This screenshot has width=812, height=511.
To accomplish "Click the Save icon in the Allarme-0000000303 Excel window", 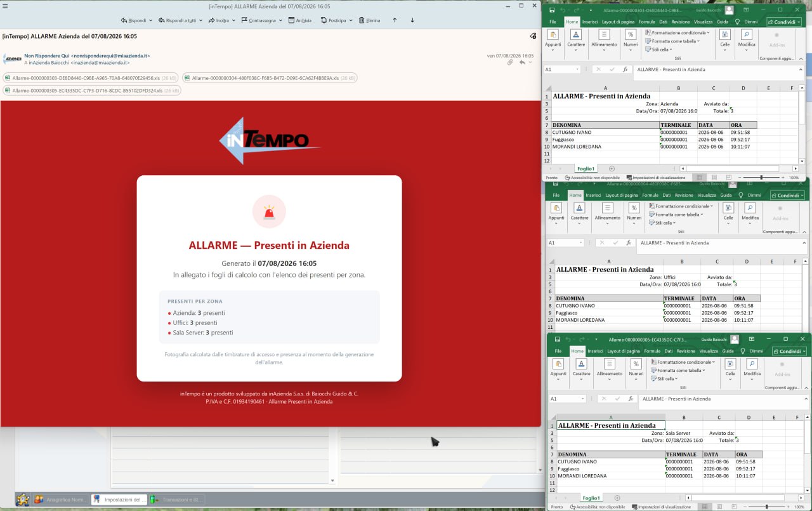I will 552,10.
